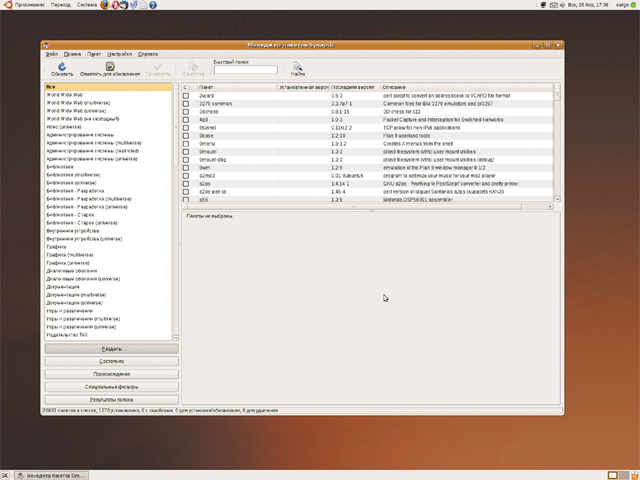
Task: Click the Обновить (Reload) toolbar icon
Action: 62,67
